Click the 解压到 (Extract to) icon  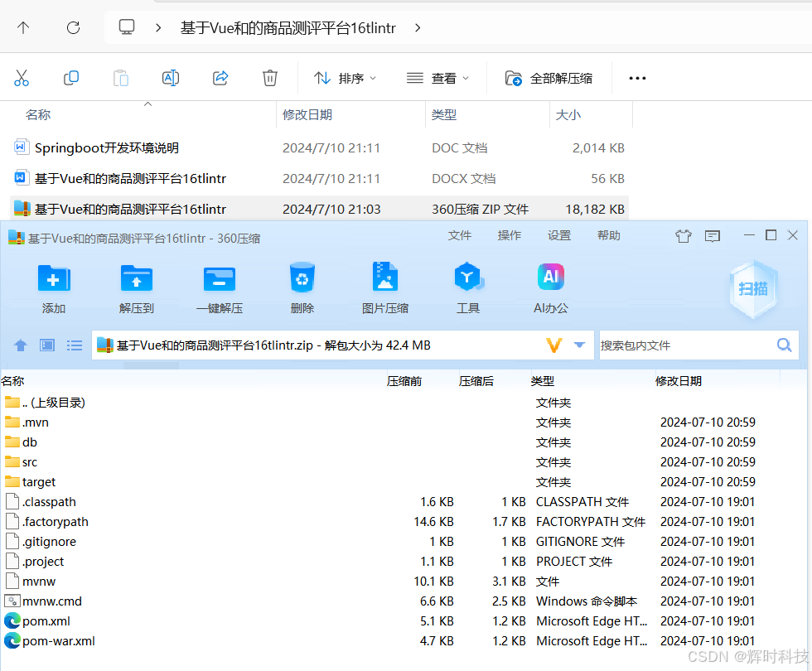click(x=136, y=286)
